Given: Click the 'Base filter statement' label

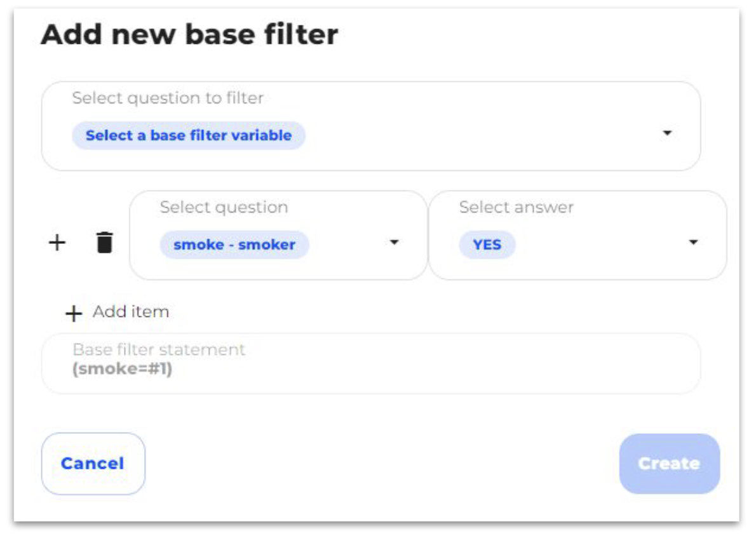Looking at the screenshot, I should (159, 349).
